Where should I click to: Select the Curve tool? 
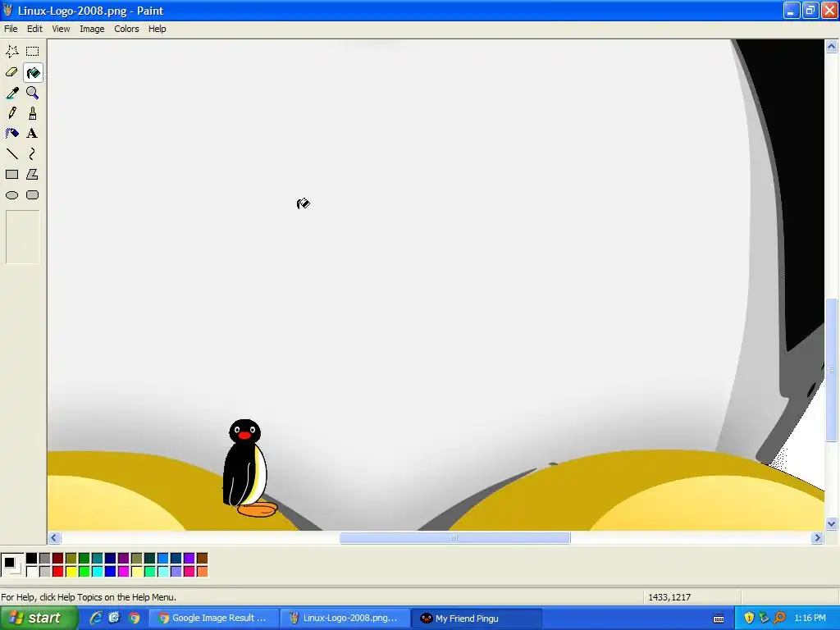(33, 154)
